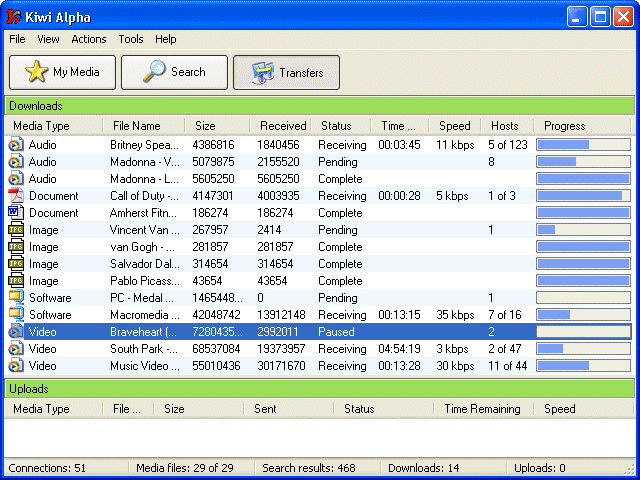Minimize the Kiwi Alpha window
This screenshot has width=640, height=480.
[577, 17]
